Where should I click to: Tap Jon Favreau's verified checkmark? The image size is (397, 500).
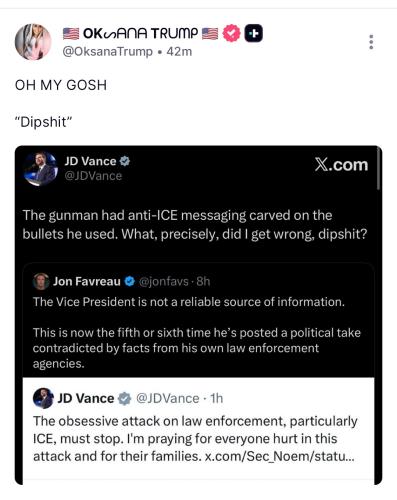129,282
